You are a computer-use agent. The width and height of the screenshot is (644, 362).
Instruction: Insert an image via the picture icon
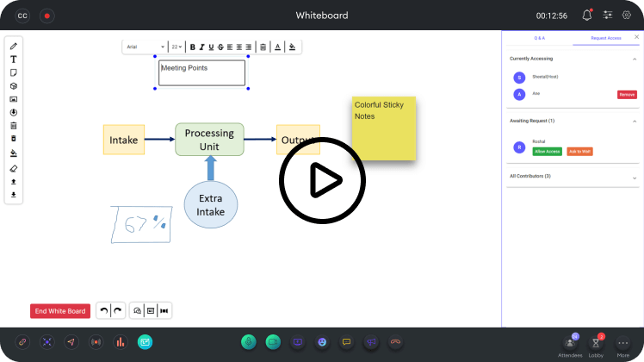coord(14,99)
